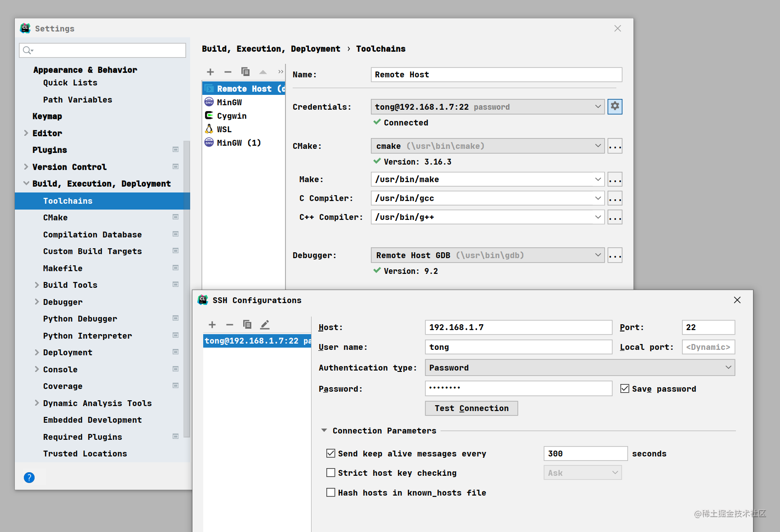Click keep alive seconds field
The image size is (780, 532).
(x=585, y=453)
